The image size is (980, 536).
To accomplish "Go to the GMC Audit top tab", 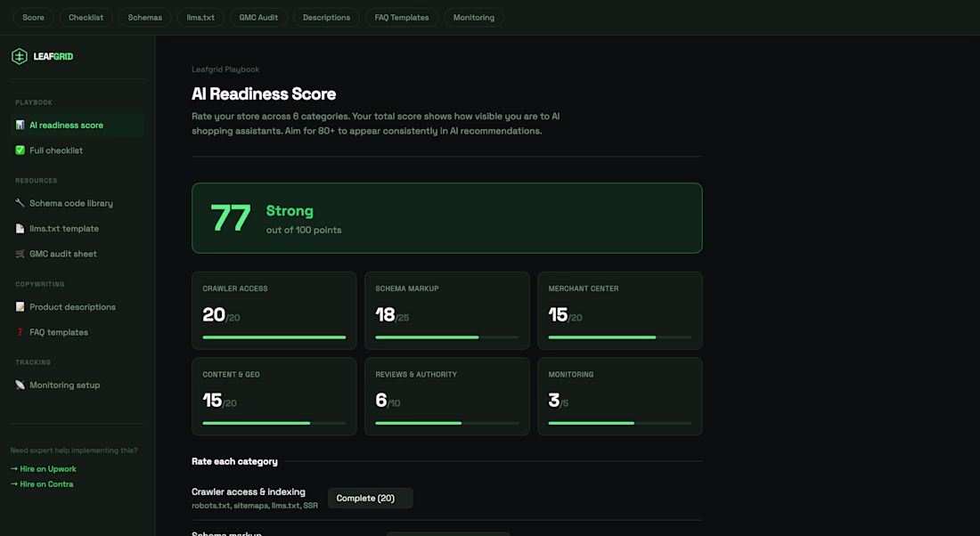I will point(258,18).
